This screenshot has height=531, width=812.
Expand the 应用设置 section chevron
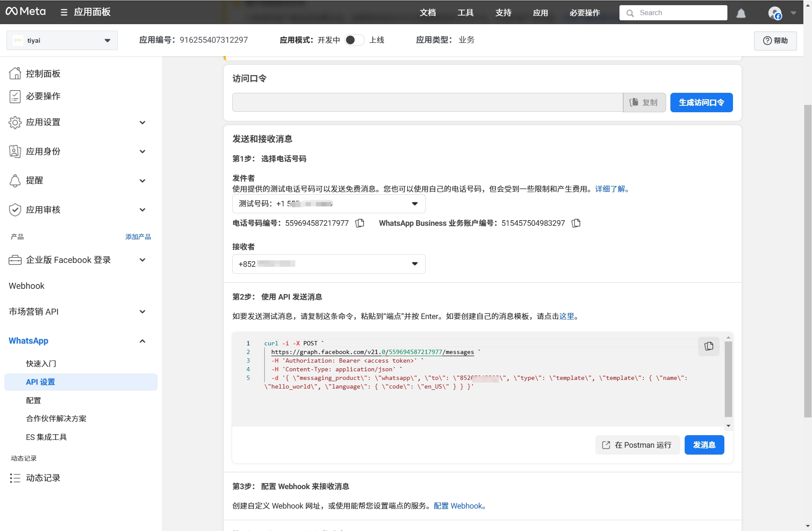[142, 123]
